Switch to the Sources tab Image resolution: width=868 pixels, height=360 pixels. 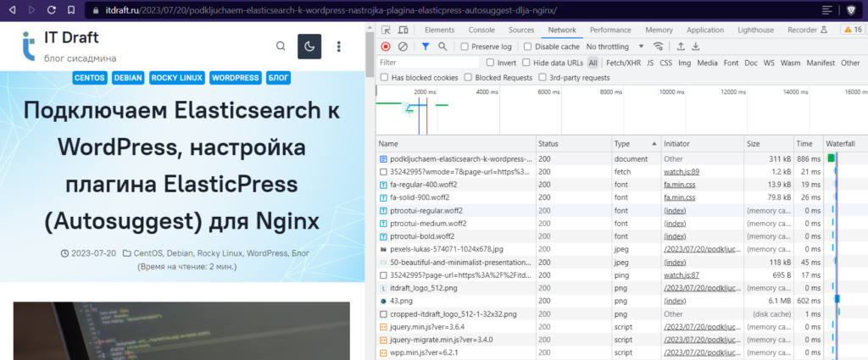click(521, 30)
